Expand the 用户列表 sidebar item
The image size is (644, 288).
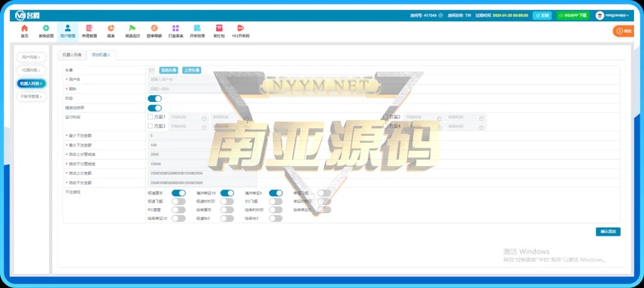click(31, 57)
